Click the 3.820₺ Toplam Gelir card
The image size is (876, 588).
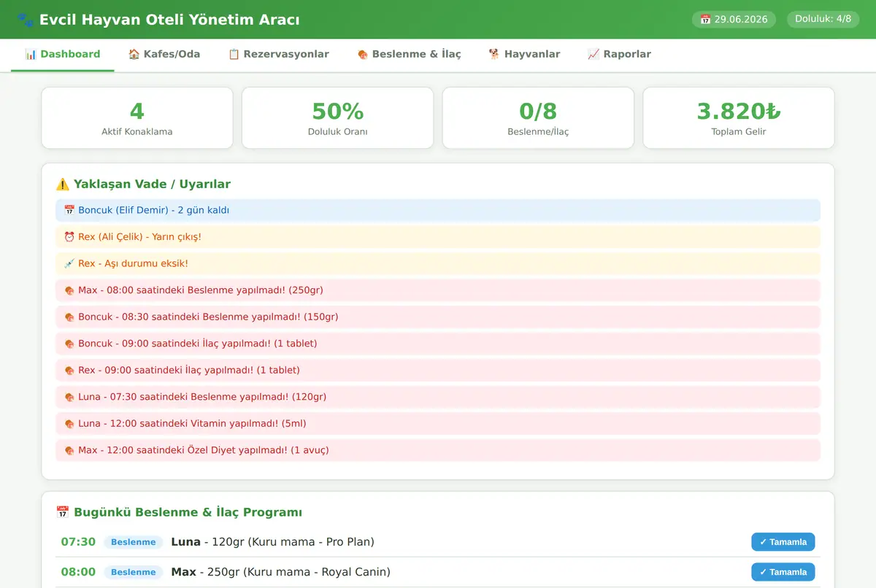(739, 118)
